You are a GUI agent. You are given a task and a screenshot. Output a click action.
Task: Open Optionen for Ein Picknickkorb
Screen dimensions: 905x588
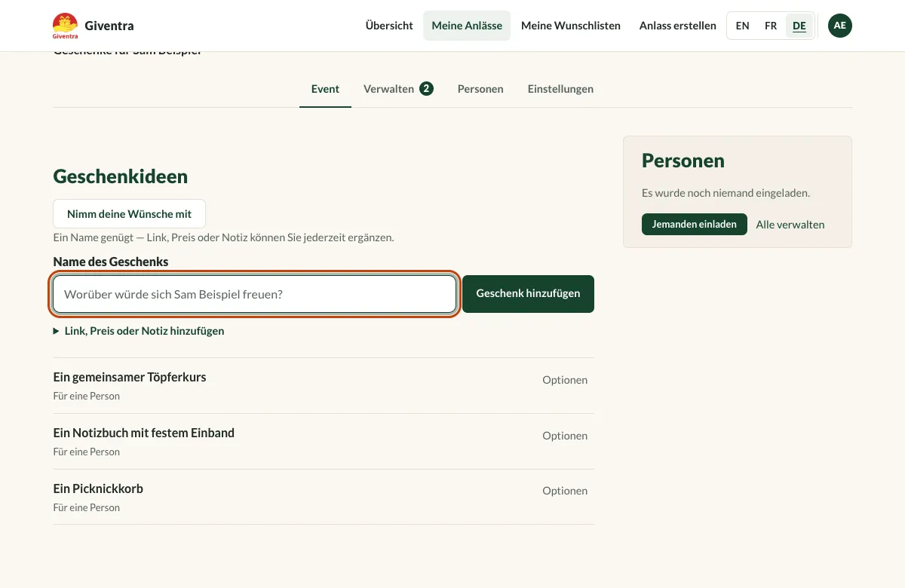565,491
